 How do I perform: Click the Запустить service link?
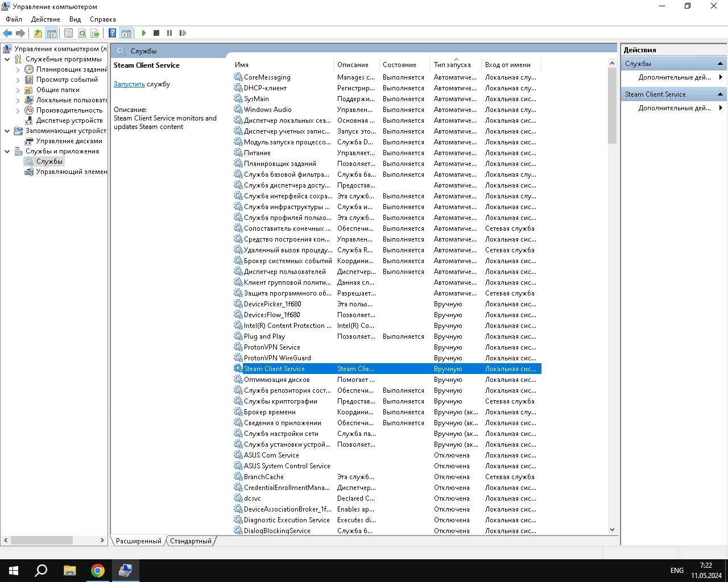(x=129, y=84)
